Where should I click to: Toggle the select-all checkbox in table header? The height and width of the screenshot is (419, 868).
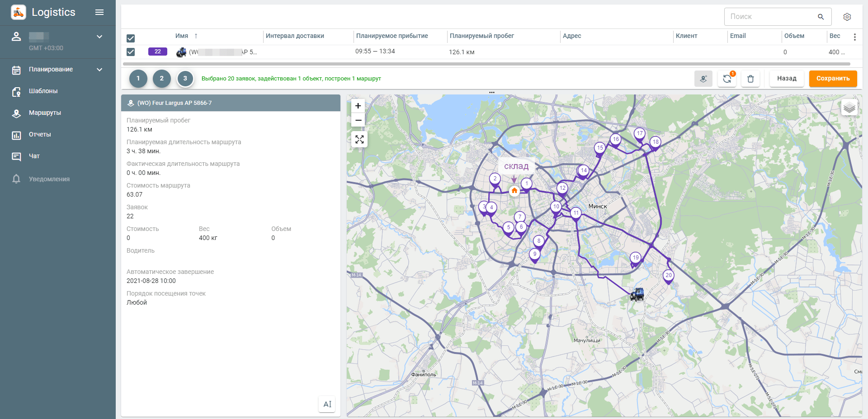tap(131, 38)
